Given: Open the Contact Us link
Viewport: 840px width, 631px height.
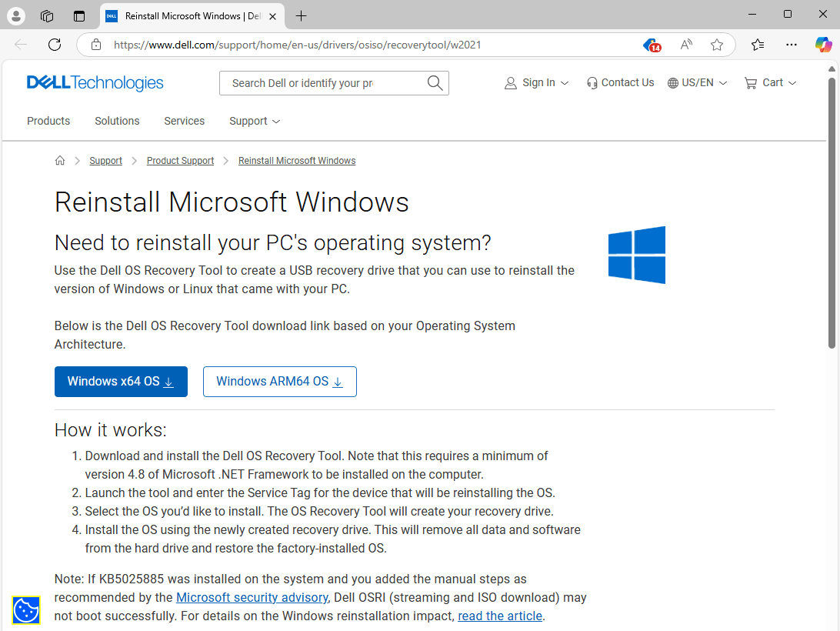Looking at the screenshot, I should [x=620, y=82].
